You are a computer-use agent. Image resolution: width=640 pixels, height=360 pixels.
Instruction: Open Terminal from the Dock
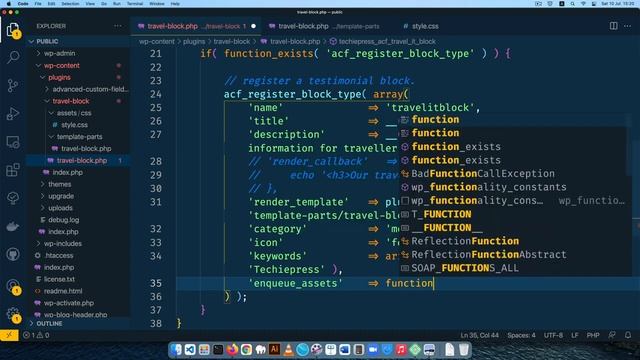point(218,349)
